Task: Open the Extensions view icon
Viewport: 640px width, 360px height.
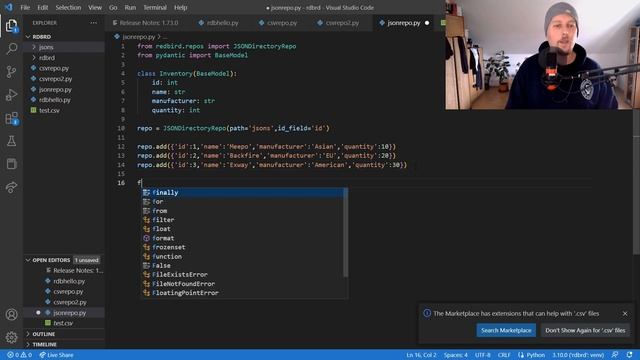Action: pyautogui.click(x=11, y=118)
